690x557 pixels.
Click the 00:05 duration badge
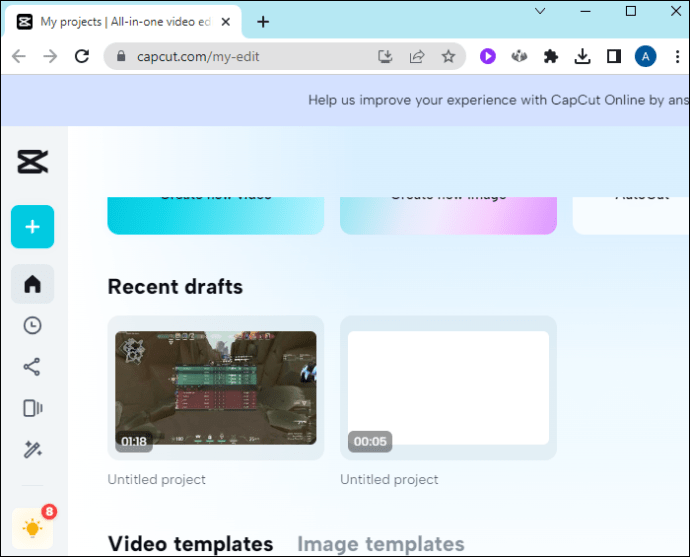pyautogui.click(x=370, y=441)
